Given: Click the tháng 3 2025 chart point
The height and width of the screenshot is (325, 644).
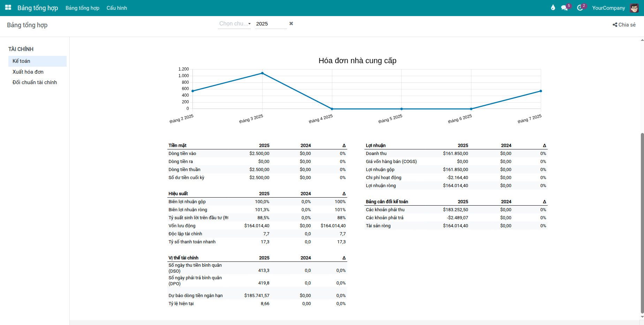Looking at the screenshot, I should [x=262, y=73].
